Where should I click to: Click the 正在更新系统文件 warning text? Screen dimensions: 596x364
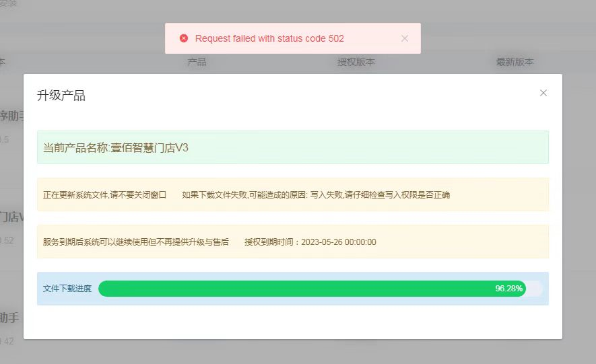click(x=104, y=194)
